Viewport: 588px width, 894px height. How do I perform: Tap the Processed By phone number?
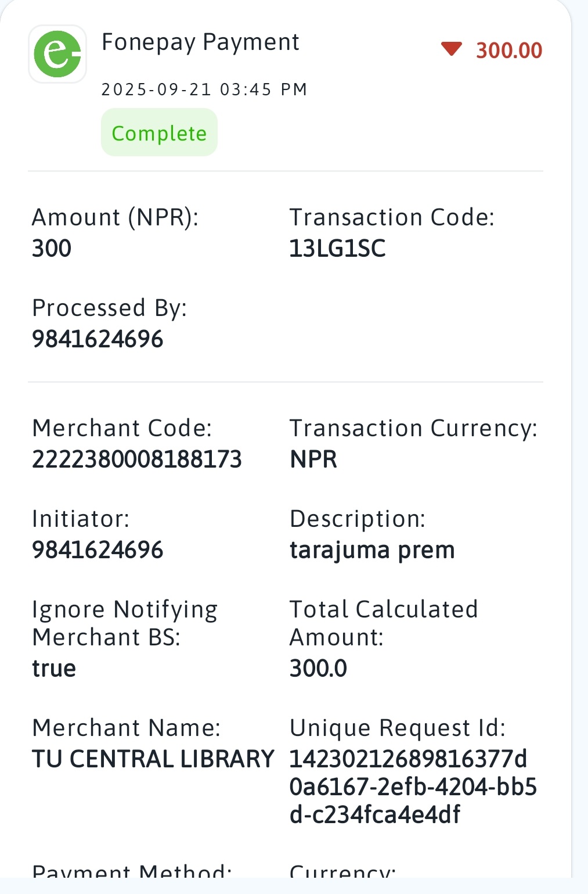98,339
